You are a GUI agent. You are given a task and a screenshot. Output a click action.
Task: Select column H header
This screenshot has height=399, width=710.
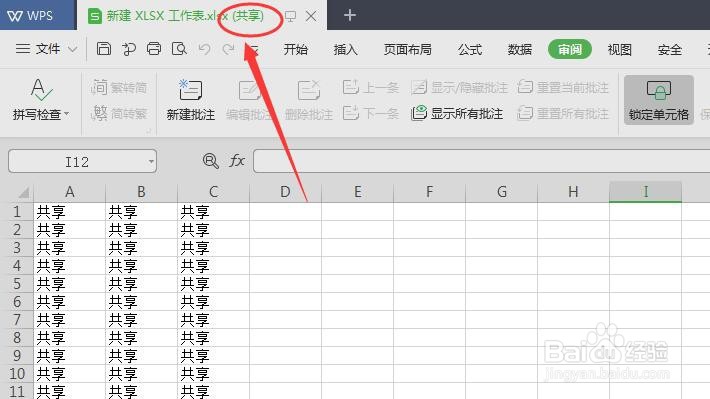573,192
